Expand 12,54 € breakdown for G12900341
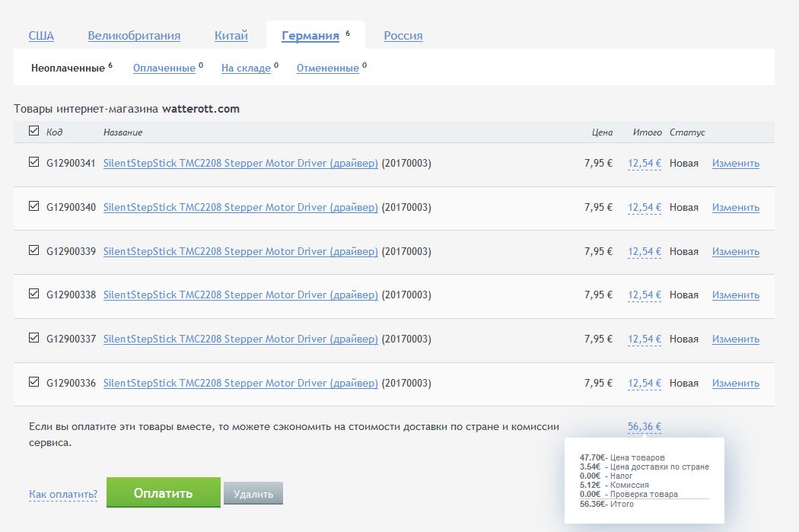This screenshot has height=532, width=799. tap(645, 163)
